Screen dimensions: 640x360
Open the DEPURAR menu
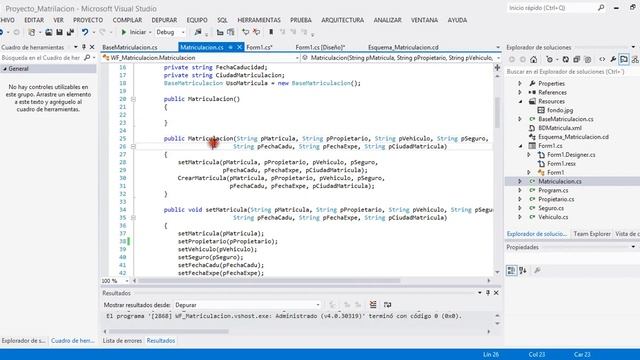[164, 20]
